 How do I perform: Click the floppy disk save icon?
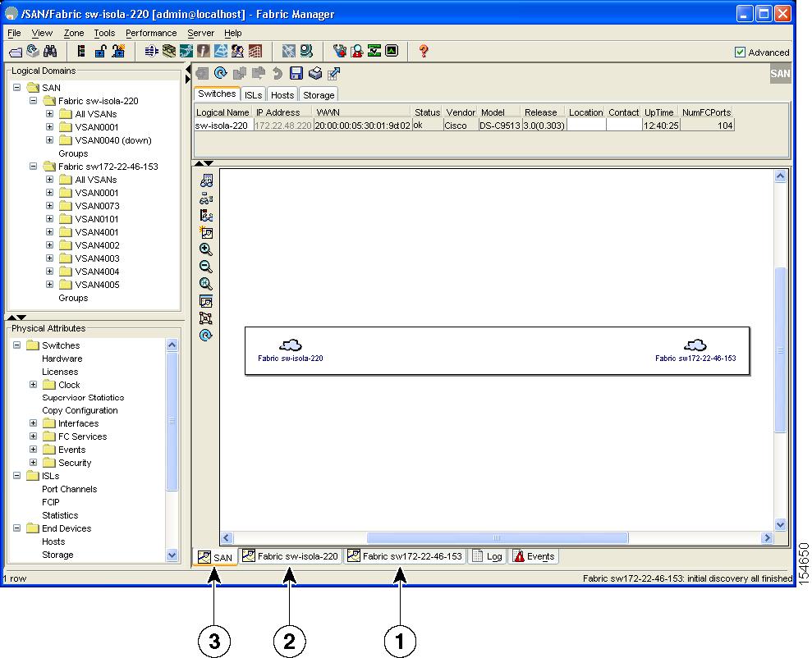(x=296, y=74)
